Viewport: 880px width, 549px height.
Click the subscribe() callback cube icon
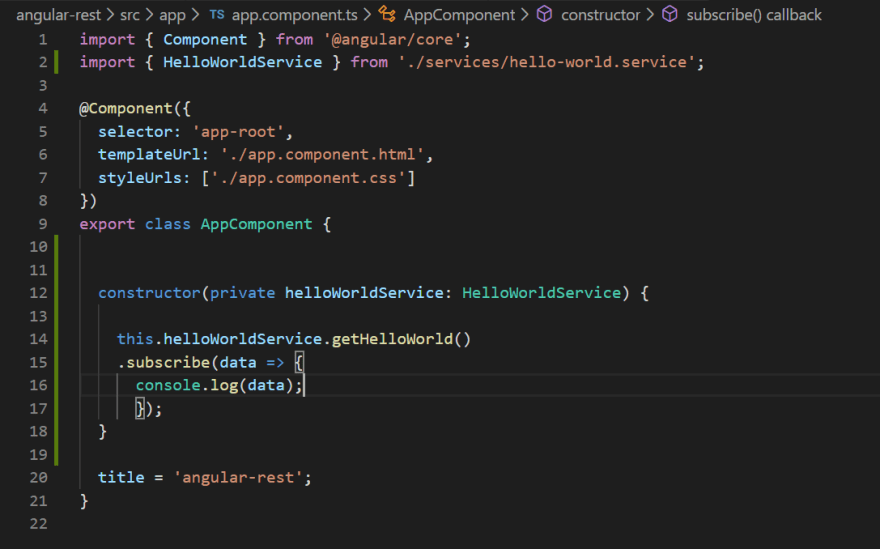tap(670, 15)
